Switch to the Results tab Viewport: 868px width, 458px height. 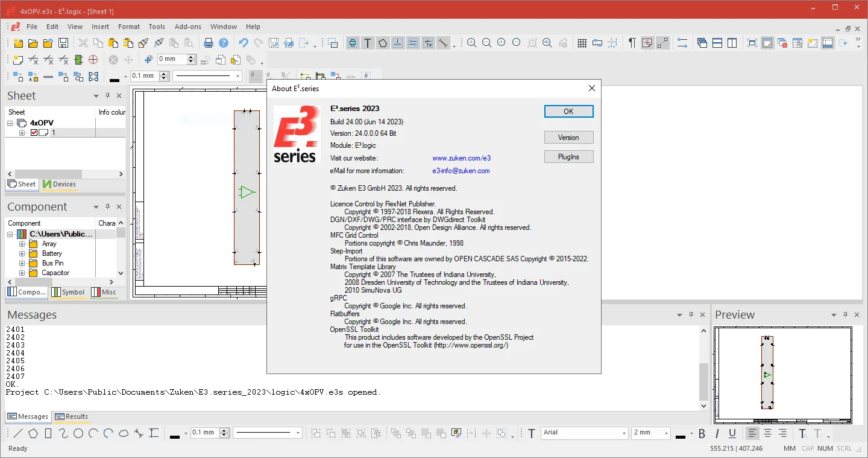click(71, 416)
